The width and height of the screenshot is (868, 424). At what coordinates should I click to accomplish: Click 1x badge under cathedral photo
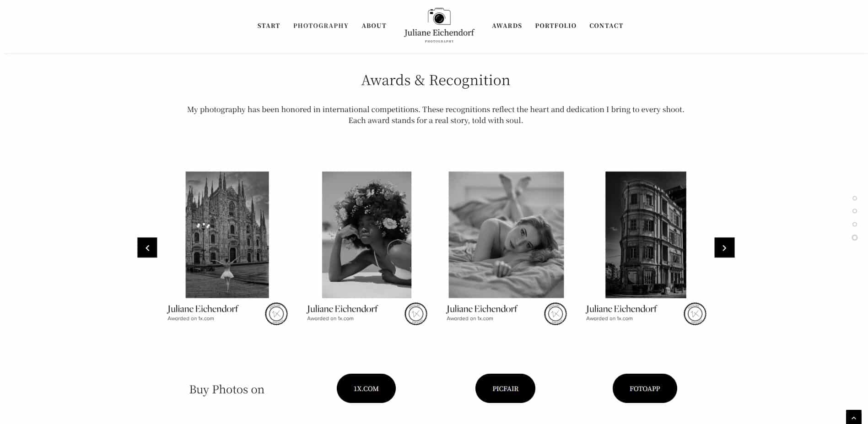pos(276,314)
